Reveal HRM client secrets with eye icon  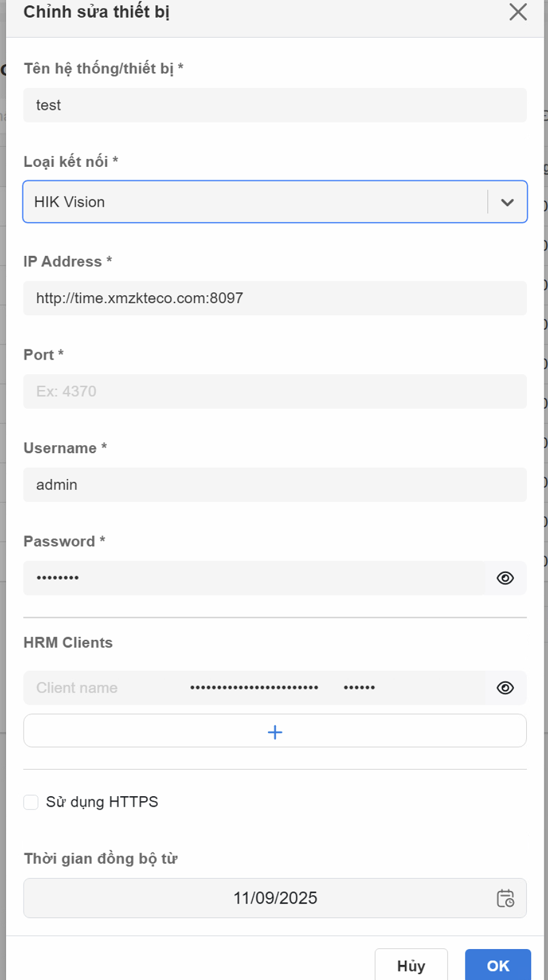pos(505,688)
